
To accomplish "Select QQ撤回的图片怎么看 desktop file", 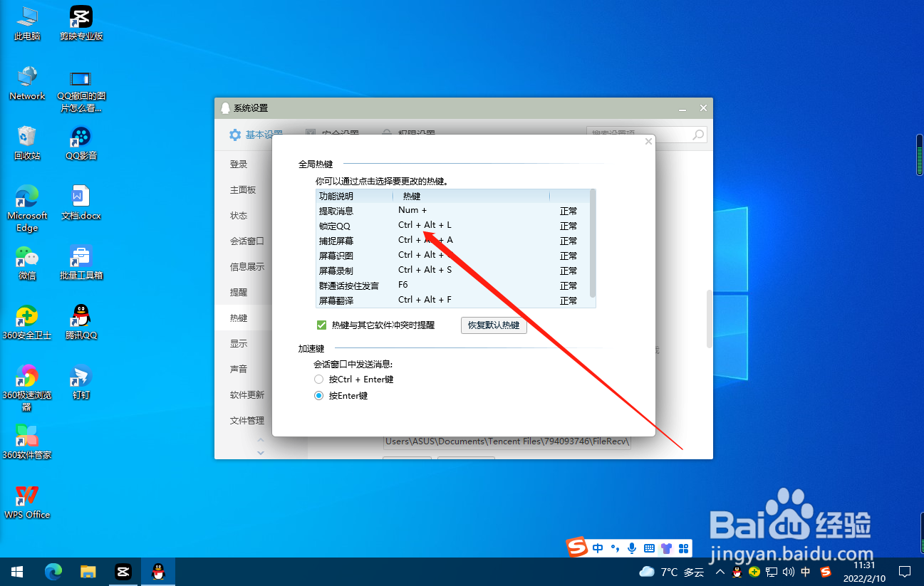I will click(x=81, y=90).
